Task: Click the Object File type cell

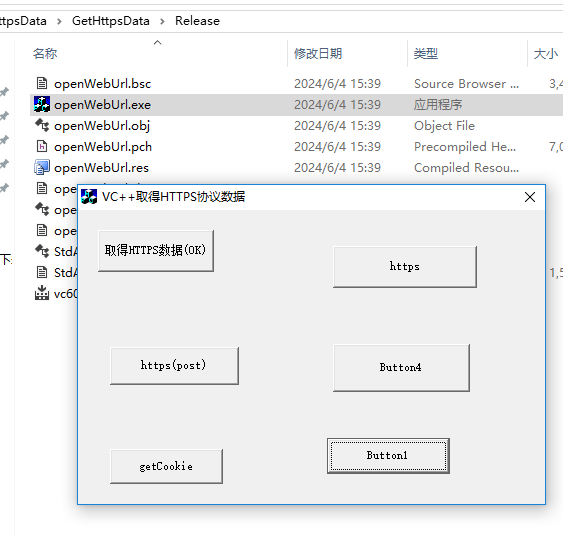Action: (444, 126)
